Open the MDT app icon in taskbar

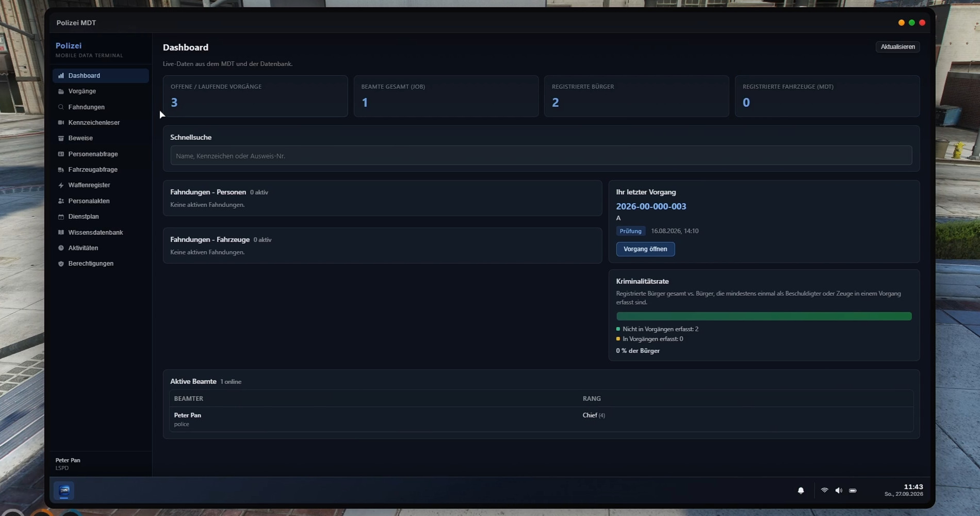click(64, 490)
